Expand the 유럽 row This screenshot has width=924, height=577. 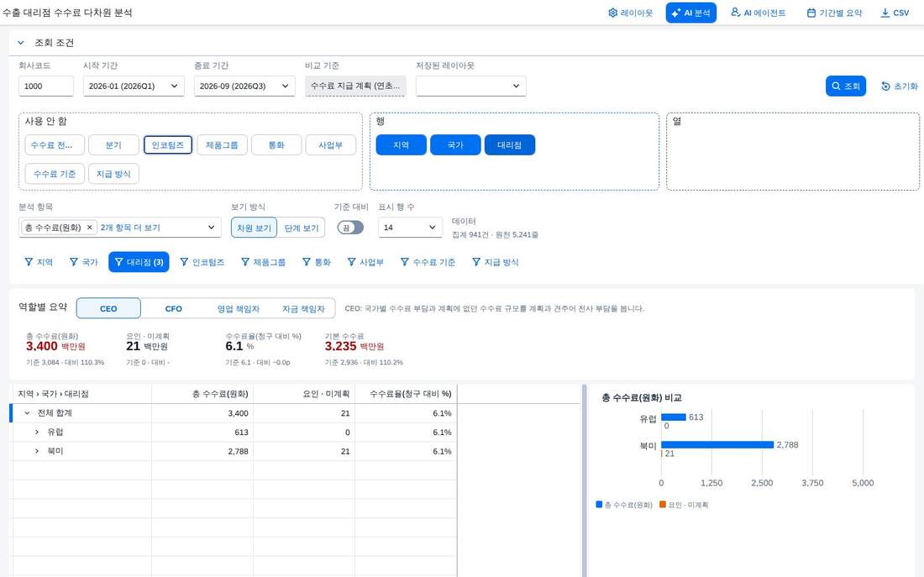tap(36, 432)
